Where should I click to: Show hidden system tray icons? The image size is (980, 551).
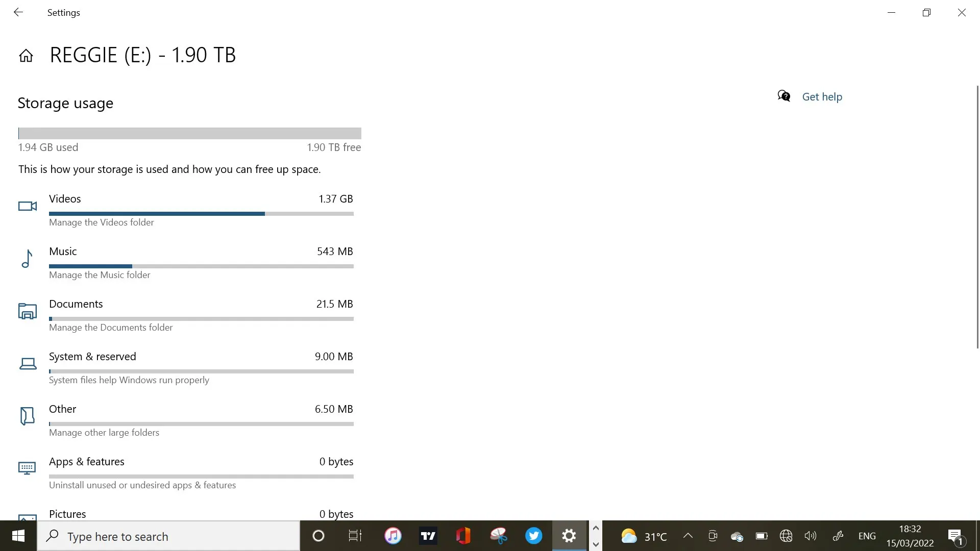click(x=688, y=536)
